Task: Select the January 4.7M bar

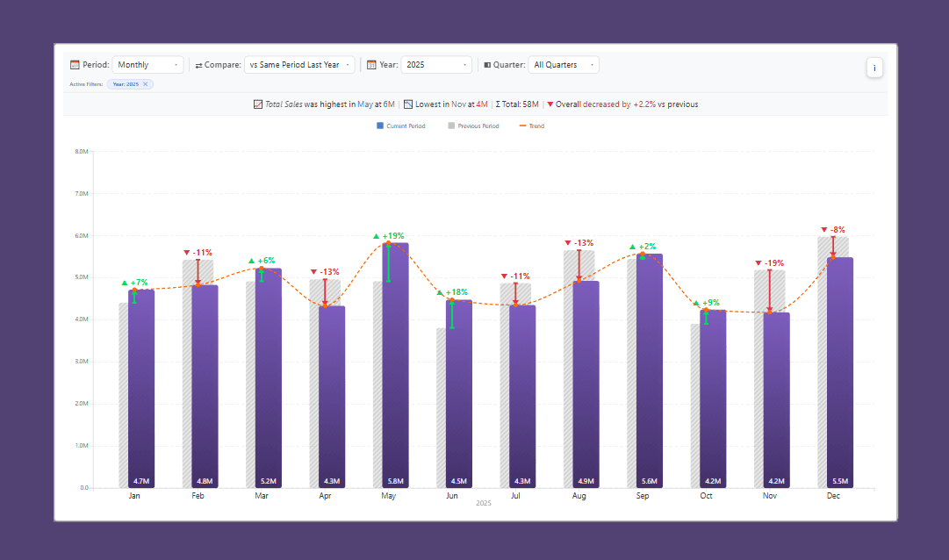Action: click(141, 389)
